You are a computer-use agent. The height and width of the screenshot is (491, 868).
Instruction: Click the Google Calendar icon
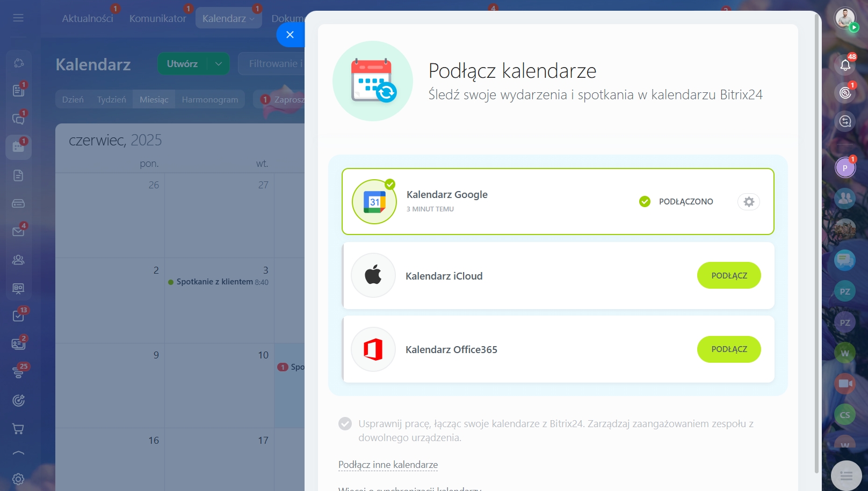tap(374, 202)
